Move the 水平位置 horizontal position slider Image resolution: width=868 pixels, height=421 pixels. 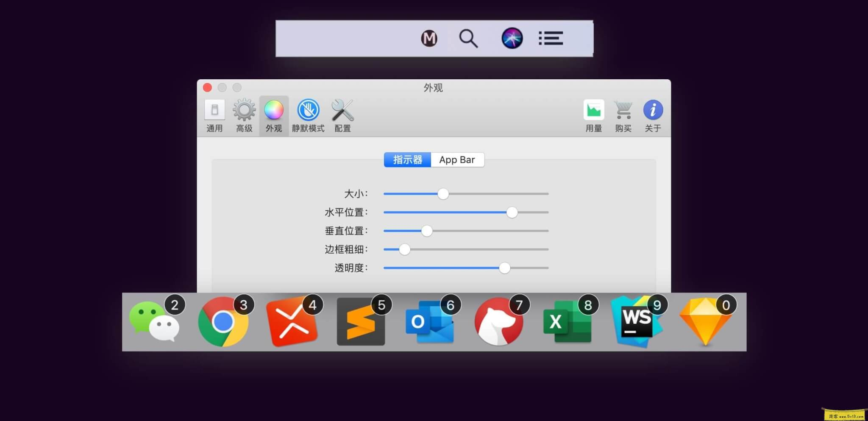[x=512, y=212]
